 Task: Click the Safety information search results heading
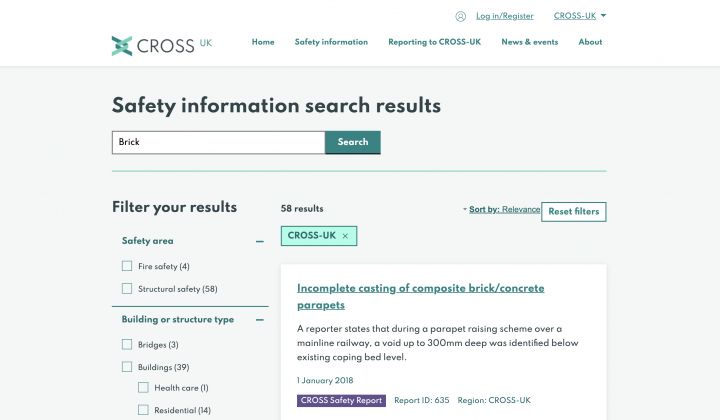(x=276, y=106)
